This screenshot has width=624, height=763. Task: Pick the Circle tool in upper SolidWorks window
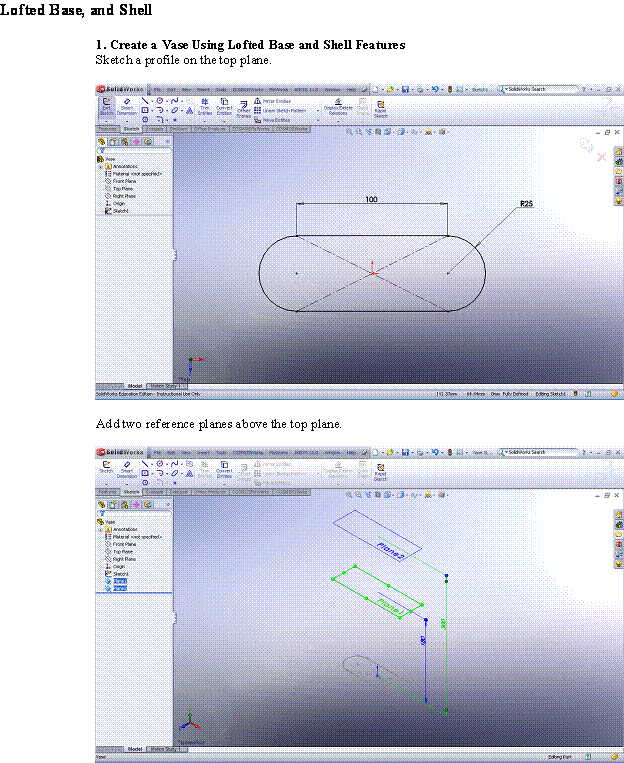[x=160, y=101]
